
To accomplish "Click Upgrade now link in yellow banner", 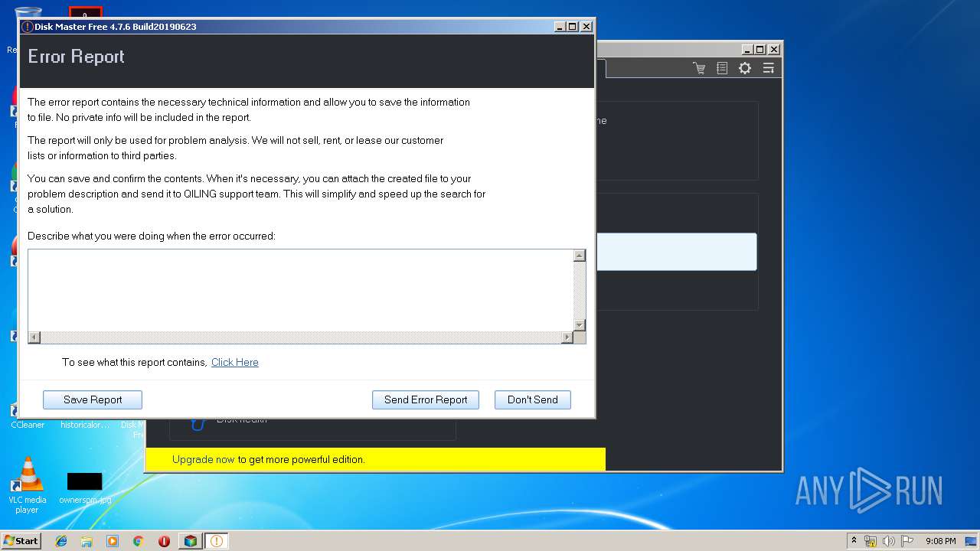I will click(204, 459).
